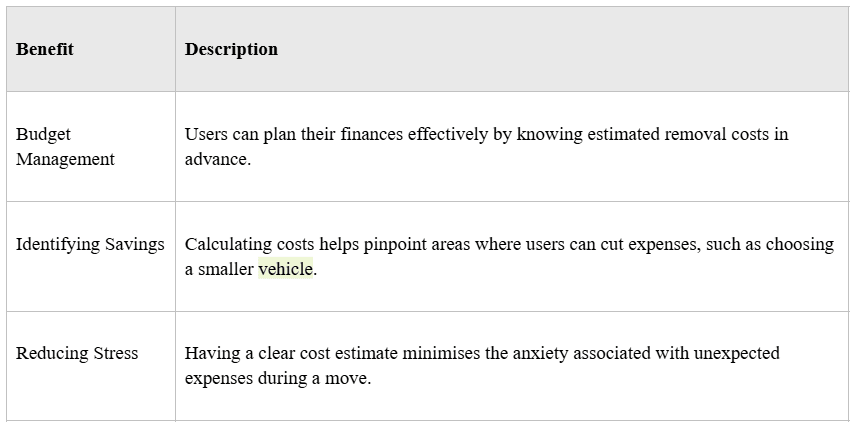Select the "Budget Management" cell
Image resolution: width=853 pixels, height=426 pixels.
click(x=65, y=146)
